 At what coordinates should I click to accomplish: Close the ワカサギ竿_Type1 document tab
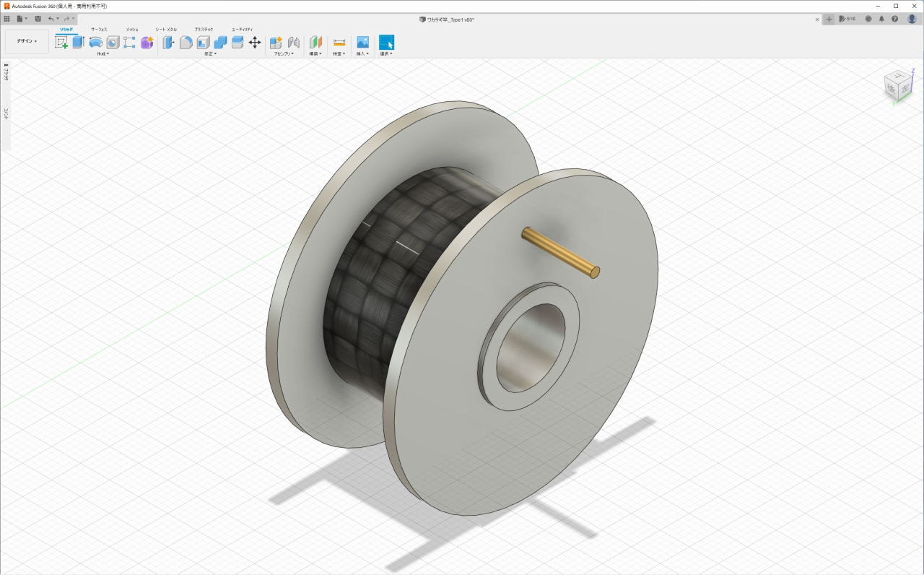click(x=817, y=20)
